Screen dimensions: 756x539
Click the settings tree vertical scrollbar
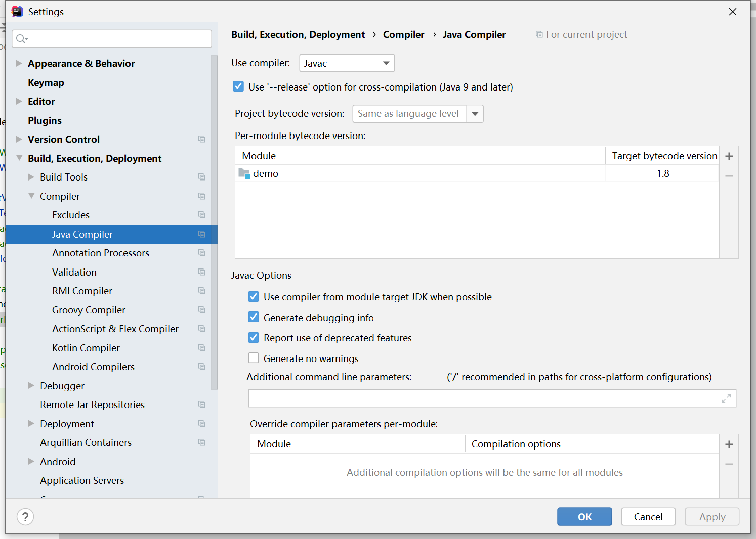(x=214, y=222)
